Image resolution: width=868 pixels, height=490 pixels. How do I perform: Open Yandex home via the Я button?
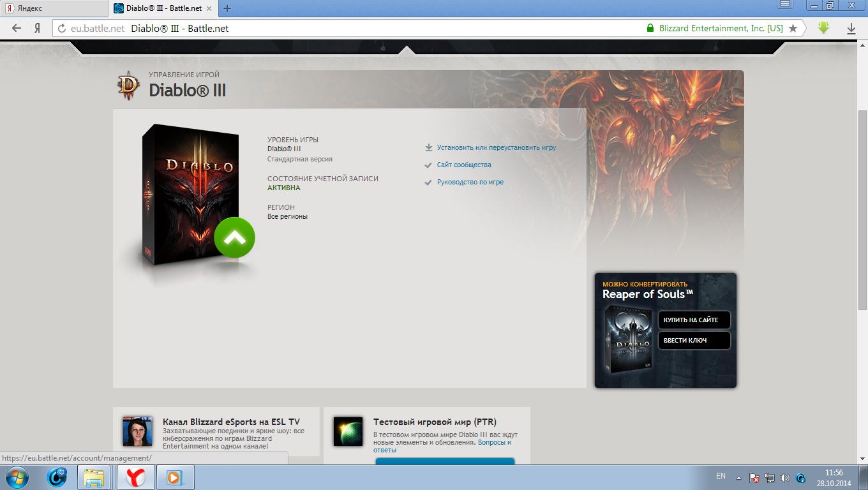point(38,28)
